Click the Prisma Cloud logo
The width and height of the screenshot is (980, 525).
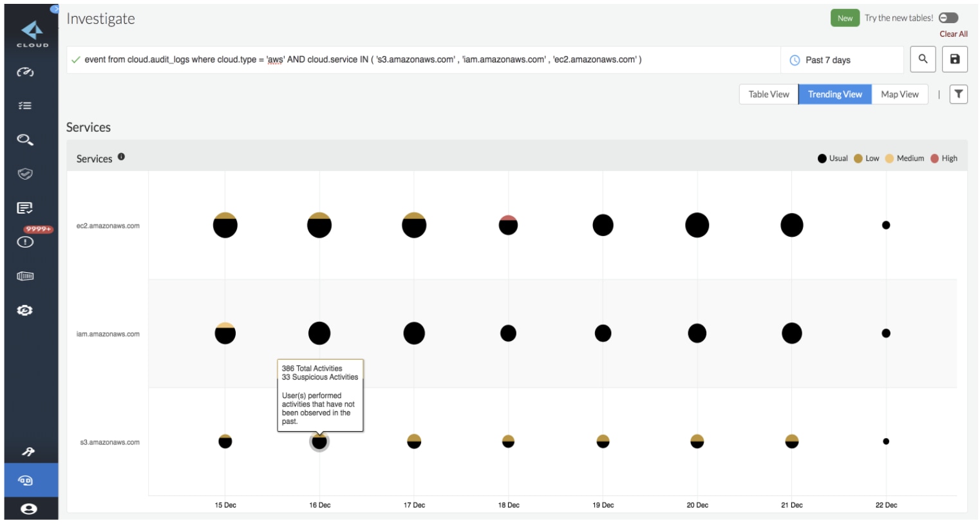(x=32, y=33)
